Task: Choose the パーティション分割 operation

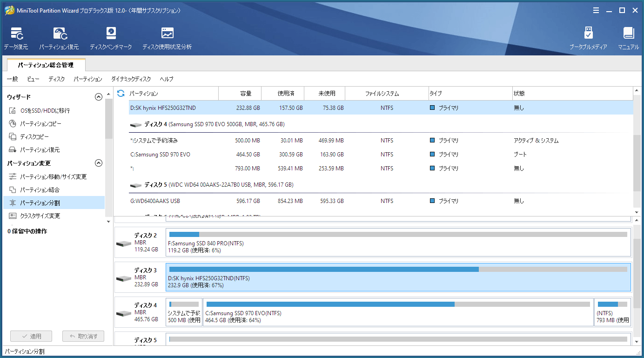Action: (x=54, y=203)
